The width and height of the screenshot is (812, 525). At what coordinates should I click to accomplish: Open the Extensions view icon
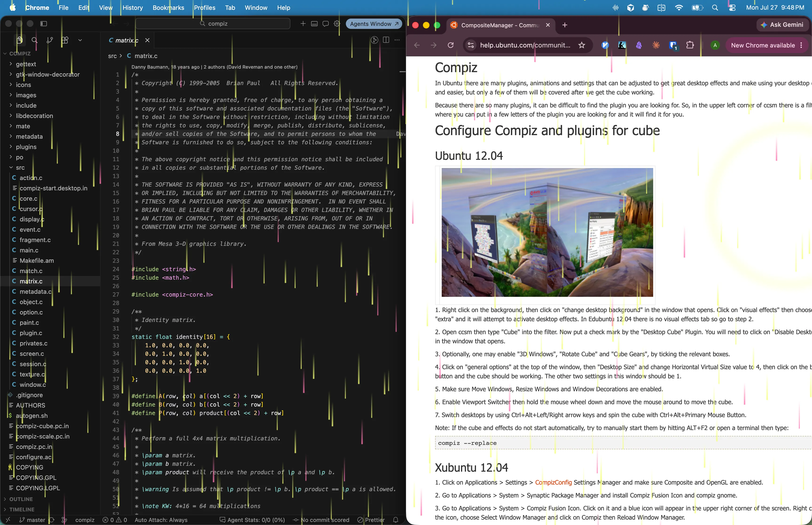(x=65, y=40)
